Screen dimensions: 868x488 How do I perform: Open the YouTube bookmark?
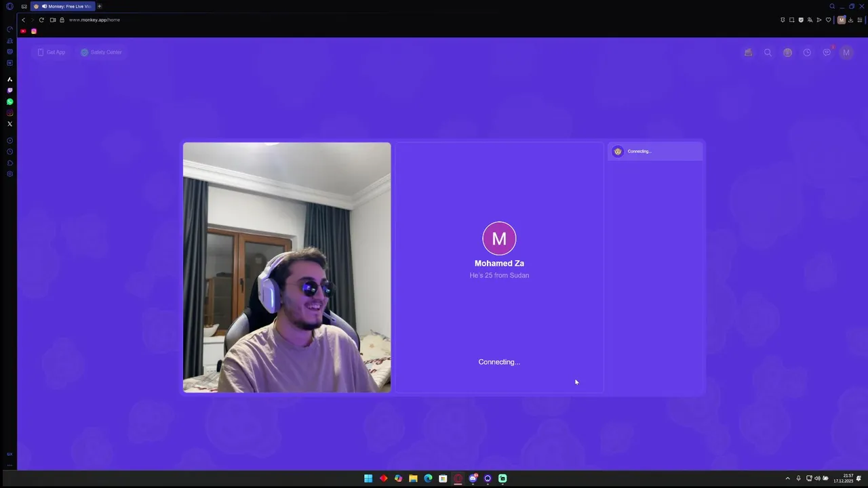tap(24, 31)
